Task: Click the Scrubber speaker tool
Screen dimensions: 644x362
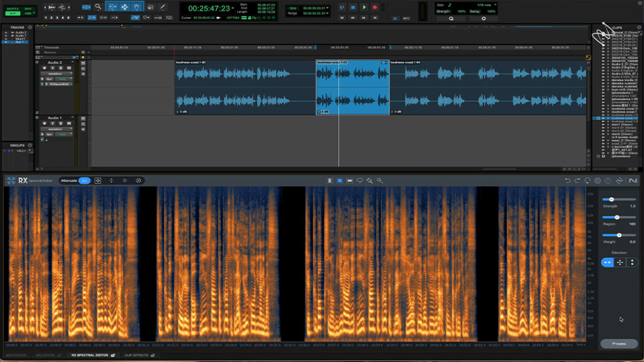Action: 152,7
